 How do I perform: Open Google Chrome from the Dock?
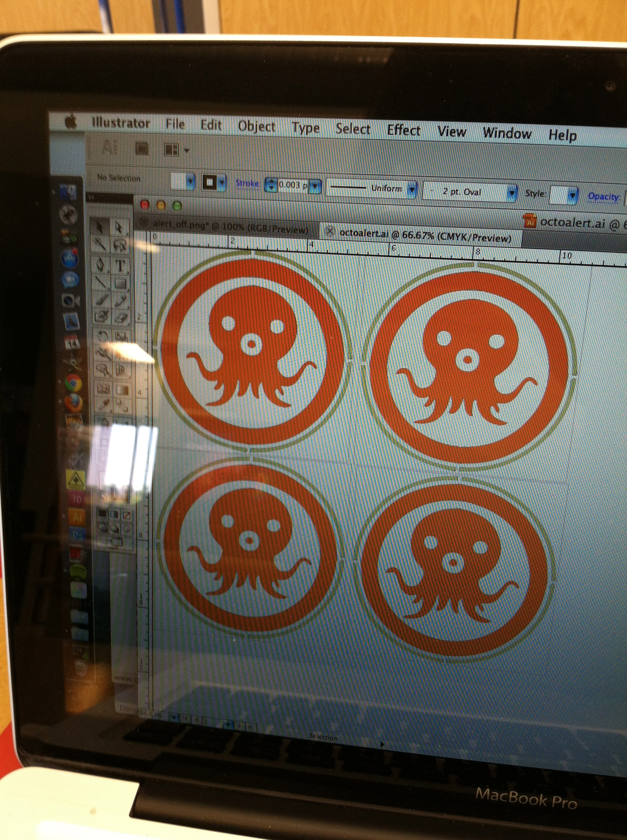coord(73,383)
